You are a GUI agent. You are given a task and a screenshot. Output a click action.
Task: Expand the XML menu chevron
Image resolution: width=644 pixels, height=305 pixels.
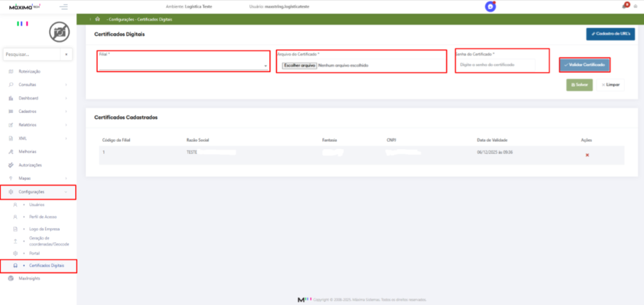(66, 138)
